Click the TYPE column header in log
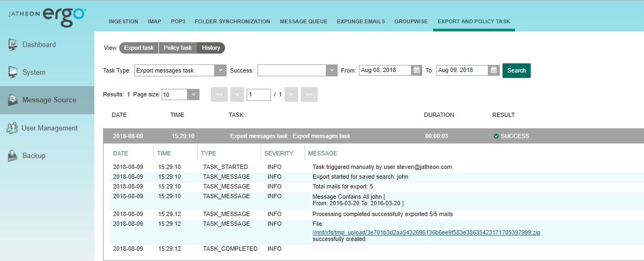The image size is (644, 261). 208,153
